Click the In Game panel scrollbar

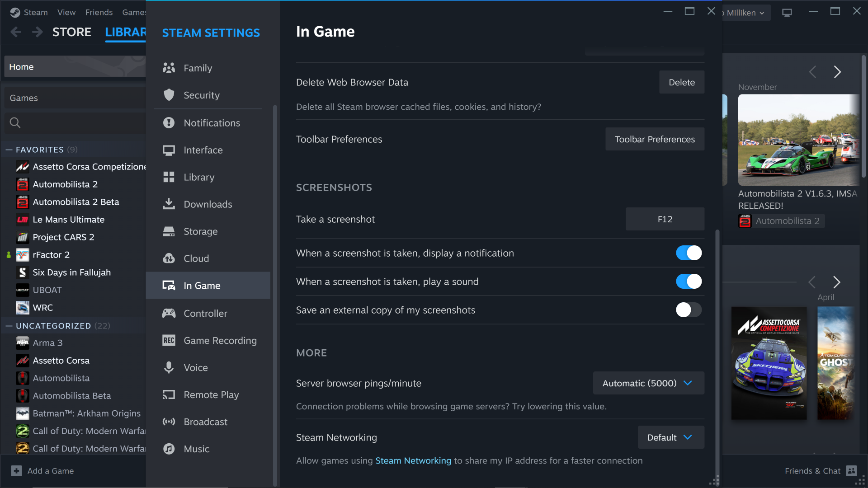(x=717, y=357)
